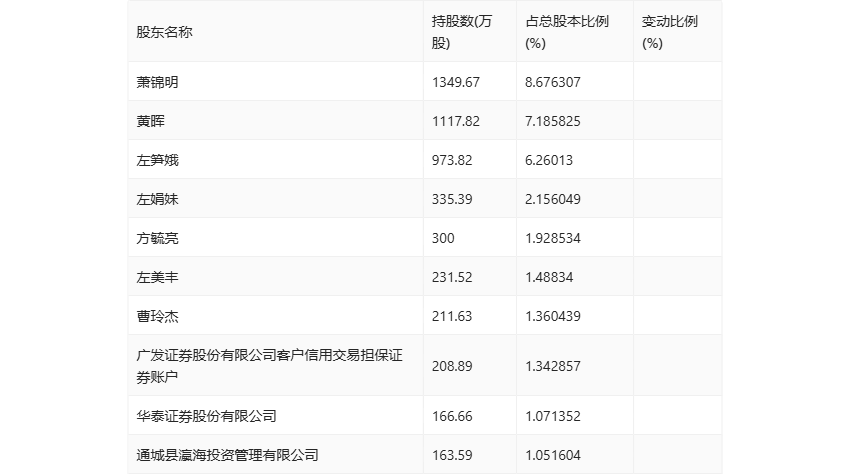This screenshot has width=850, height=474.
Task: Click percentage value 8.676307
Action: [x=553, y=82]
